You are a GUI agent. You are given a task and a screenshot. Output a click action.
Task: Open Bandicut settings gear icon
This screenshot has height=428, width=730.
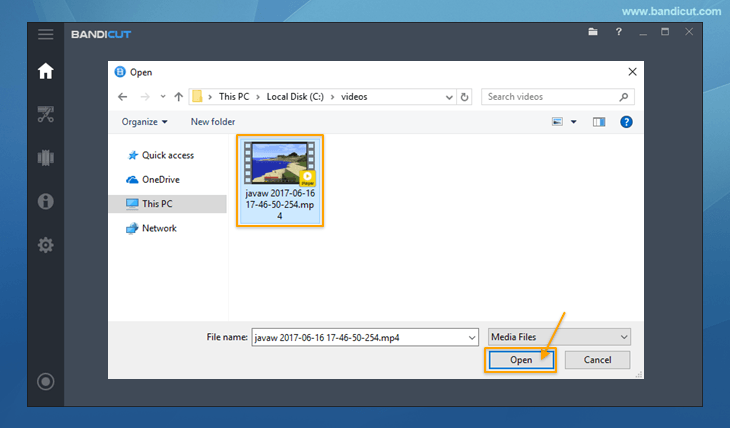(x=46, y=245)
